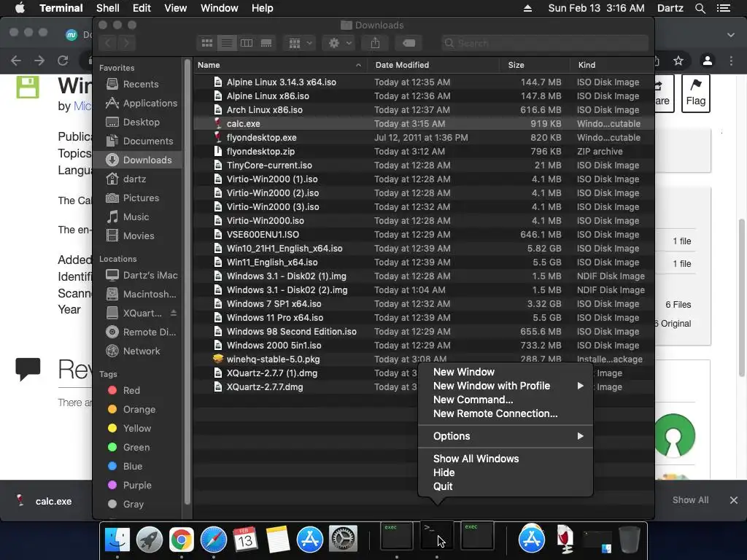Launch Launchpad rocket icon in Dock
This screenshot has width=747, height=560.
coord(149,540)
